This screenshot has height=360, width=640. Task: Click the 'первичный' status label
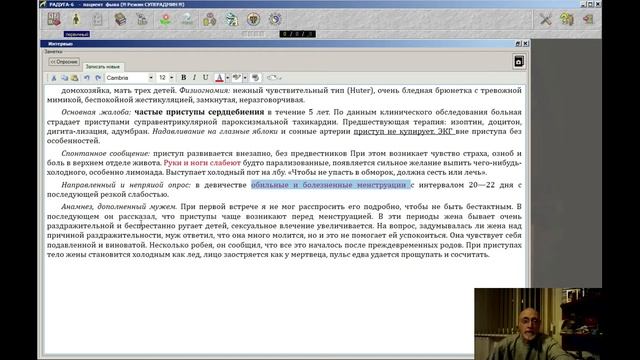click(x=77, y=34)
